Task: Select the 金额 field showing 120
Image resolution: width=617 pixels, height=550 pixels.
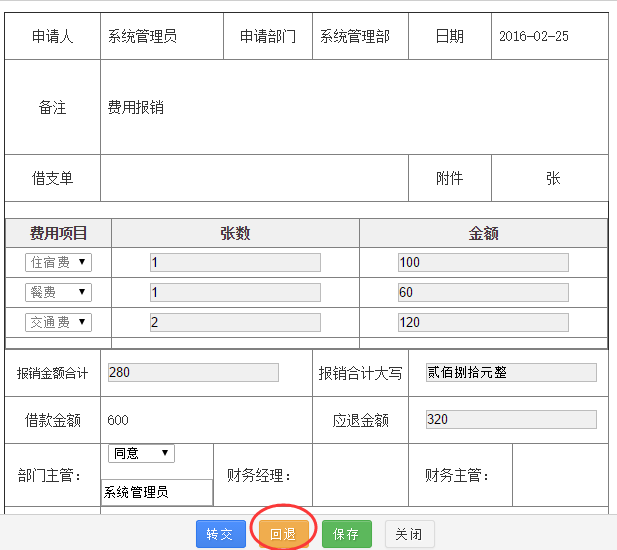Action: [x=483, y=322]
